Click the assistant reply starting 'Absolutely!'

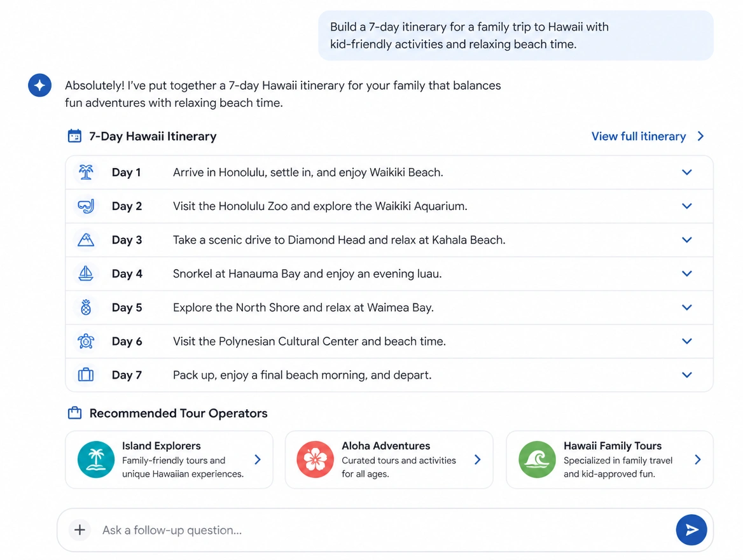pyautogui.click(x=283, y=94)
